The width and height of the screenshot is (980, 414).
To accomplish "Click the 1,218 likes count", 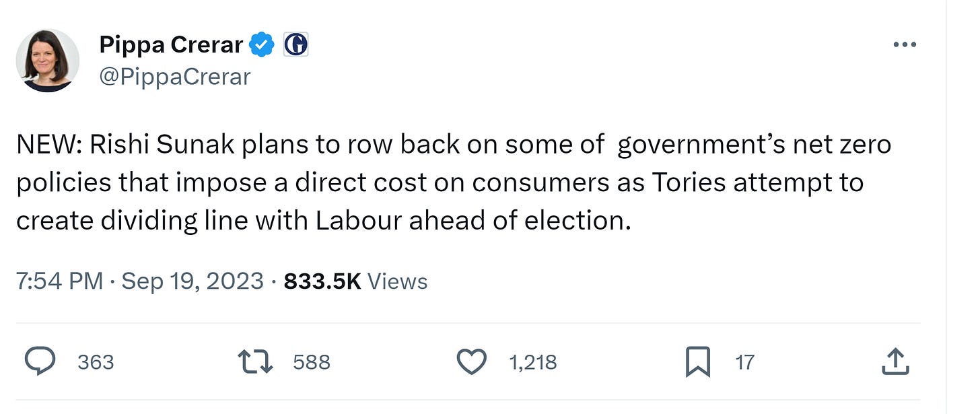I will tap(533, 363).
